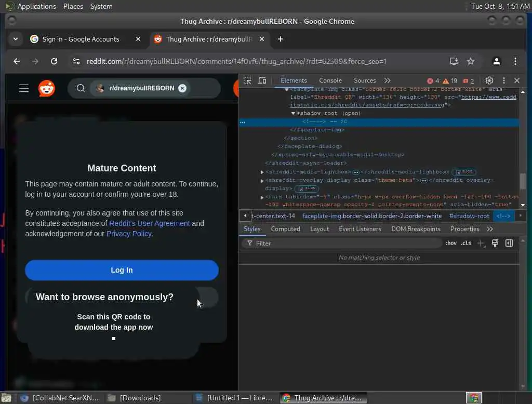532x404 pixels.
Task: Click the install app icon in address bar
Action: (454, 61)
